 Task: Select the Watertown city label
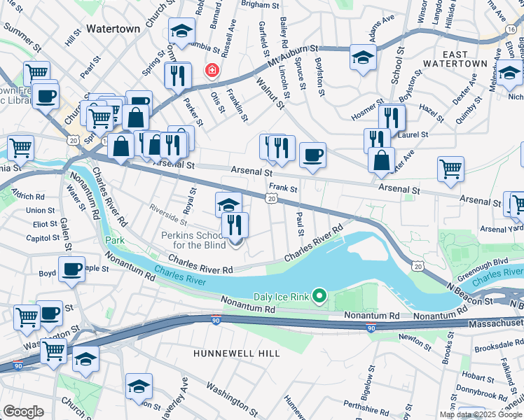[x=113, y=29]
